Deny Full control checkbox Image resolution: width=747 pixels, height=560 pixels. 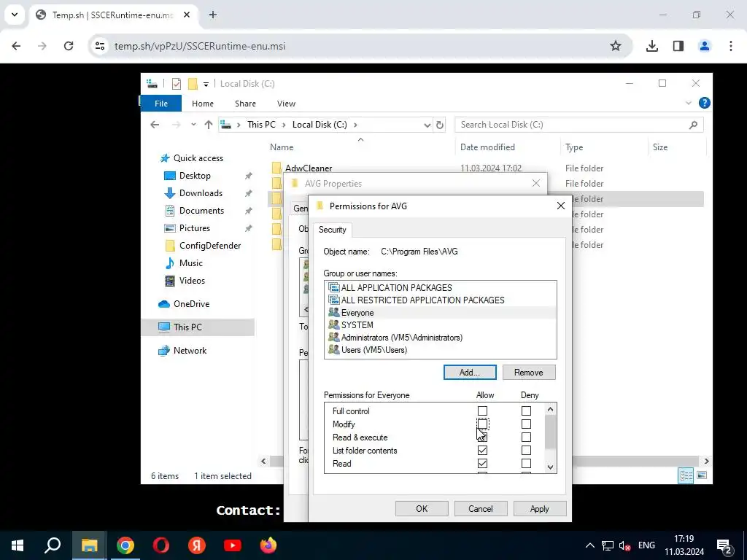(526, 411)
